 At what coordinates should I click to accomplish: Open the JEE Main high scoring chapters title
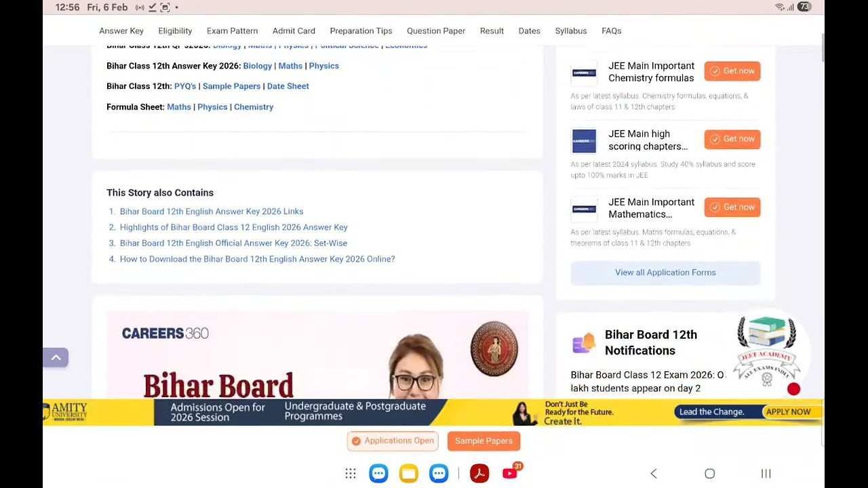(x=648, y=140)
